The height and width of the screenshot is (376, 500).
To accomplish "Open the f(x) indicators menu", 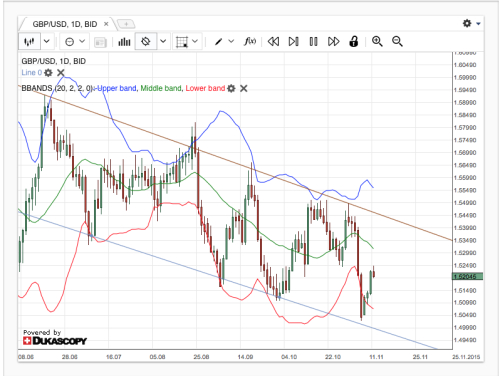I will [250, 41].
